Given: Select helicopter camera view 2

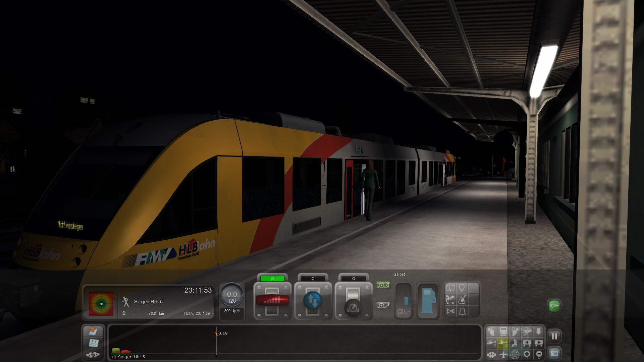Looking at the screenshot, I should pos(503,343).
